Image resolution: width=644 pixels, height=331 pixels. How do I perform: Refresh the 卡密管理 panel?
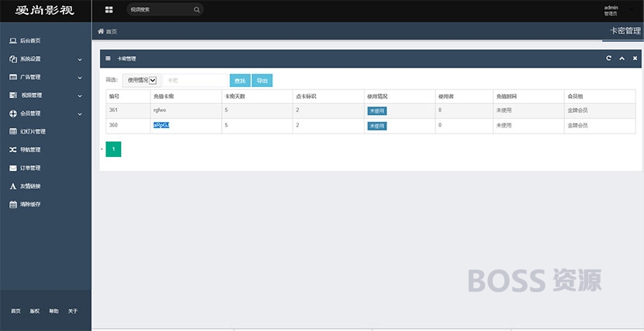[x=608, y=58]
